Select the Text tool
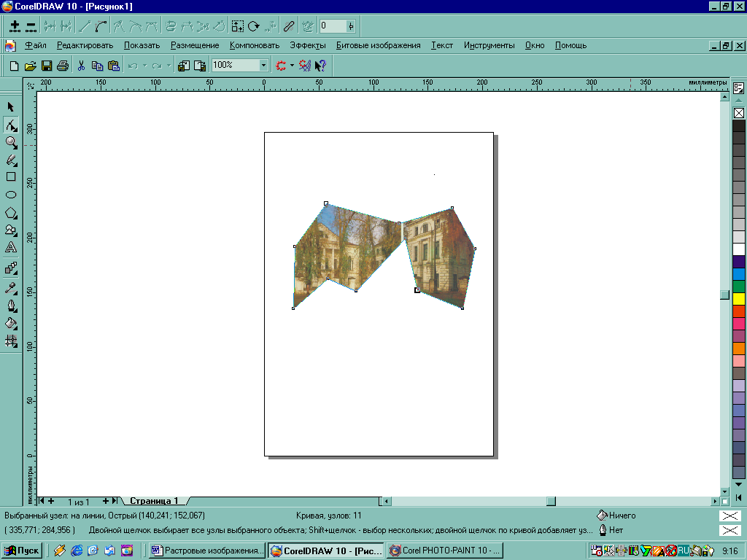The height and width of the screenshot is (560, 747). point(11,248)
